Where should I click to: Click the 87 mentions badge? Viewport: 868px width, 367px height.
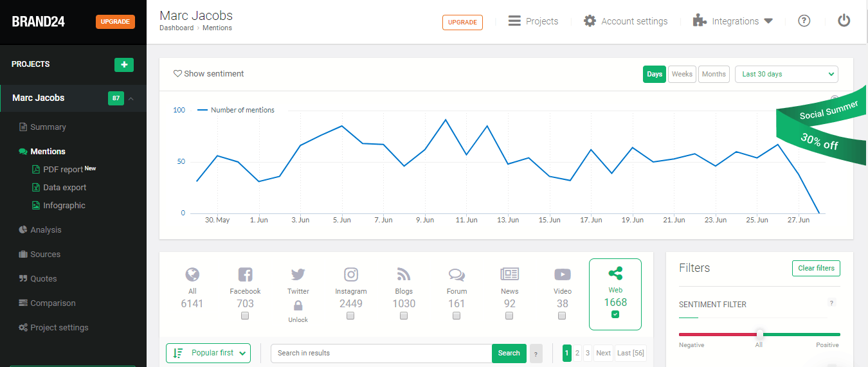click(x=116, y=98)
